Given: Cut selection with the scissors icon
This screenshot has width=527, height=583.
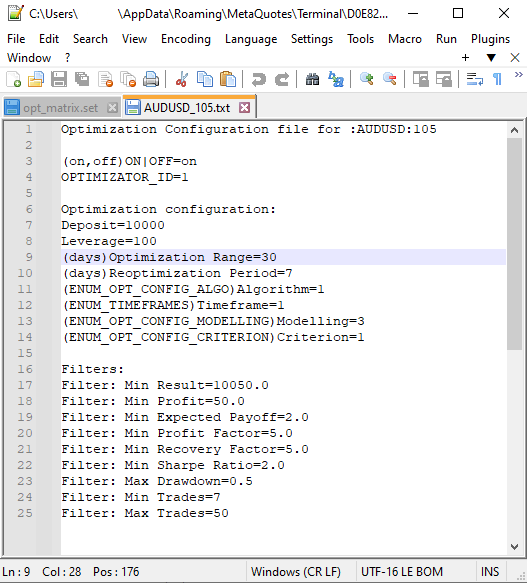Looking at the screenshot, I should coord(181,79).
